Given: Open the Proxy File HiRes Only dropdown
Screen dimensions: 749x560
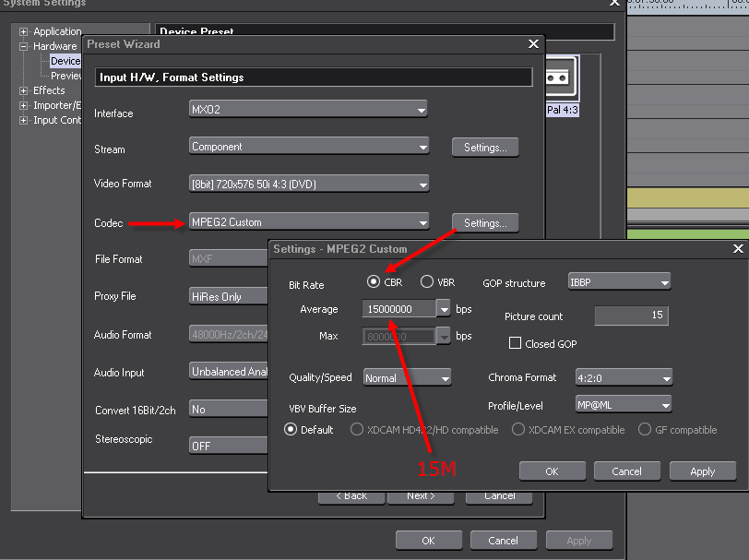Looking at the screenshot, I should click(x=229, y=296).
